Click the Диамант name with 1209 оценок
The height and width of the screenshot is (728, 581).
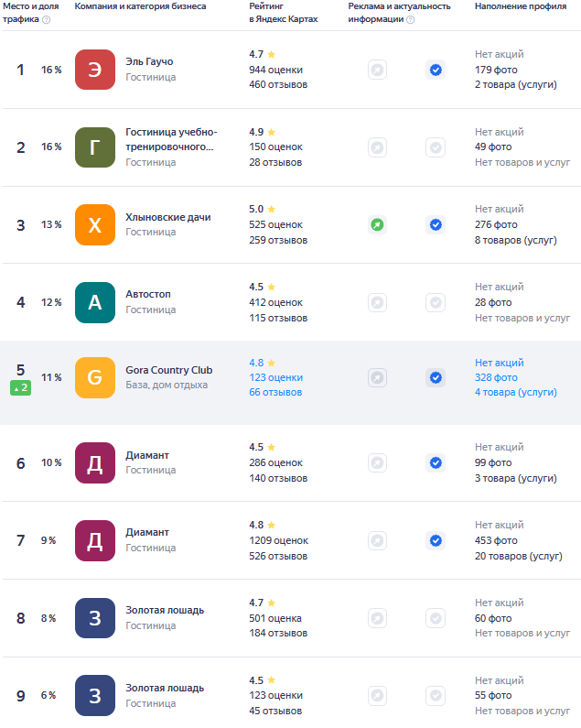click(x=147, y=532)
